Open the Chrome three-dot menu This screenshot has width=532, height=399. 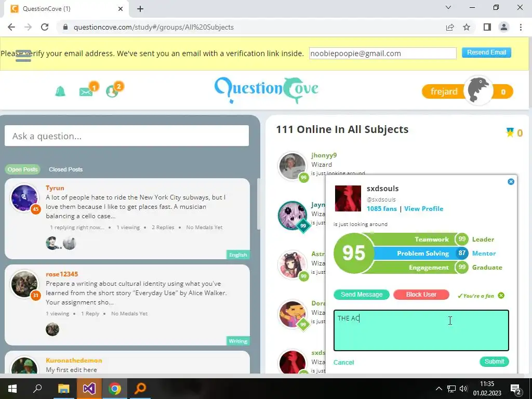[521, 27]
